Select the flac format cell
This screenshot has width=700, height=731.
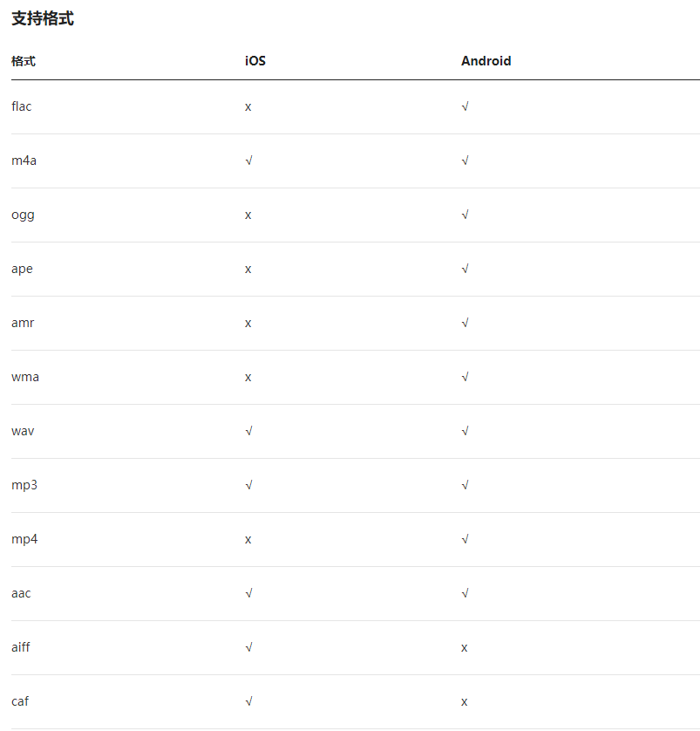coord(22,106)
